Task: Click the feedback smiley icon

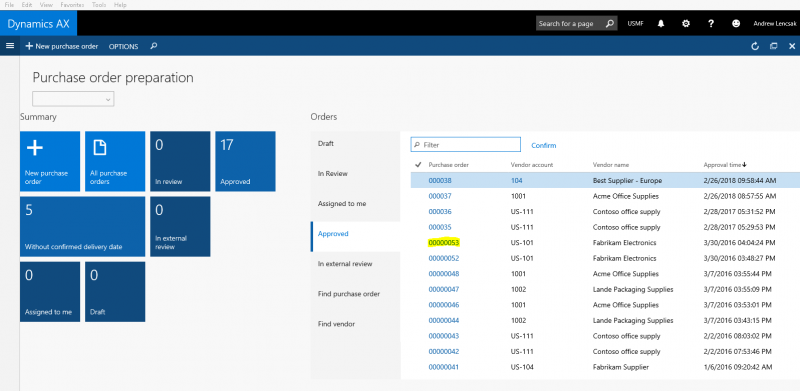Action: pos(736,23)
